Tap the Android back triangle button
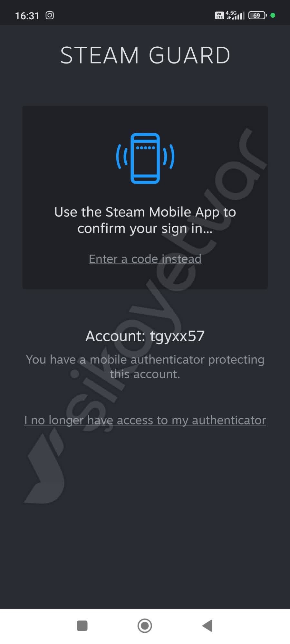 [x=207, y=626]
